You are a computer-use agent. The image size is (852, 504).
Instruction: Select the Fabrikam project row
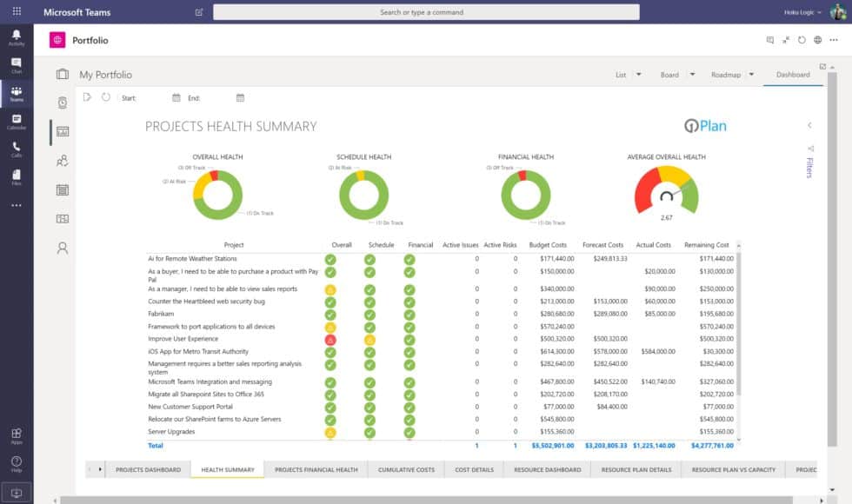(441, 314)
